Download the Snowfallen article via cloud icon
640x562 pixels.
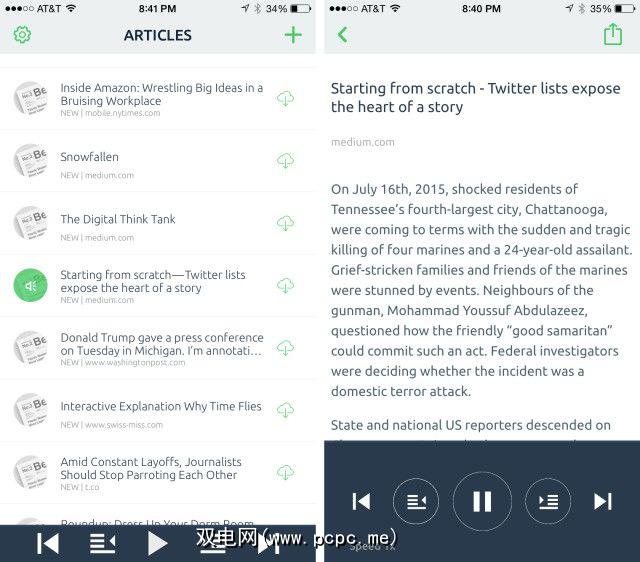285,160
